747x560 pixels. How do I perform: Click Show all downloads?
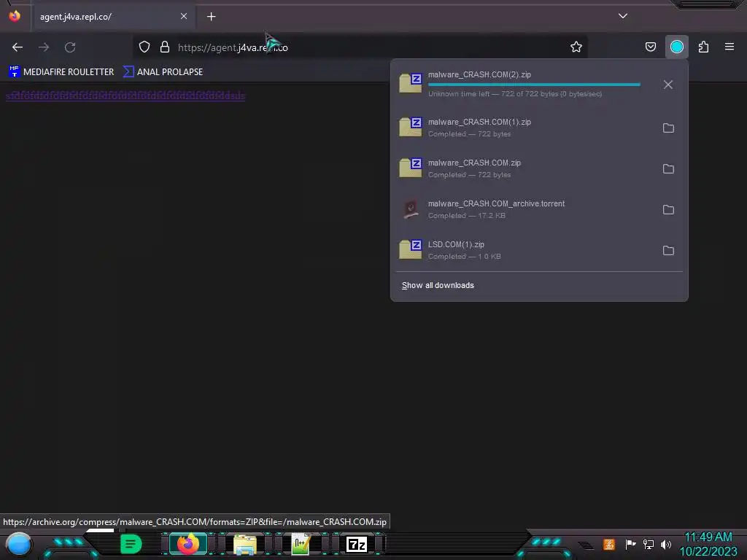(438, 285)
